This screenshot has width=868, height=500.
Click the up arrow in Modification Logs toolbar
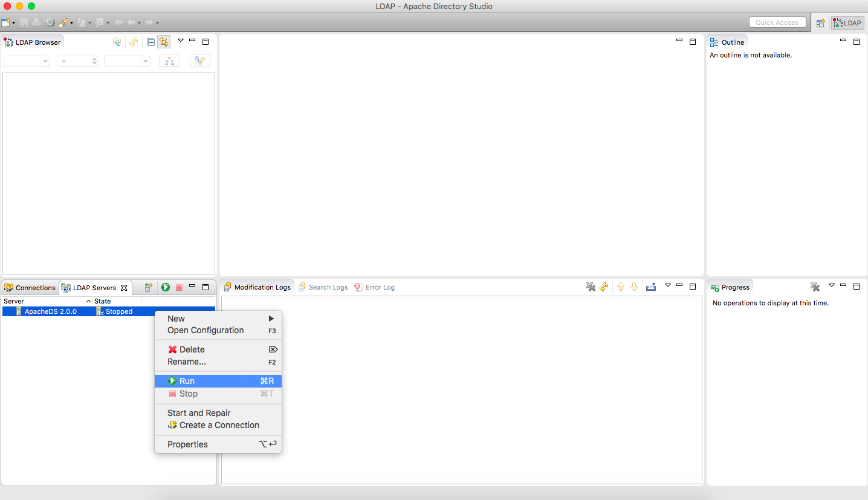[x=621, y=287]
